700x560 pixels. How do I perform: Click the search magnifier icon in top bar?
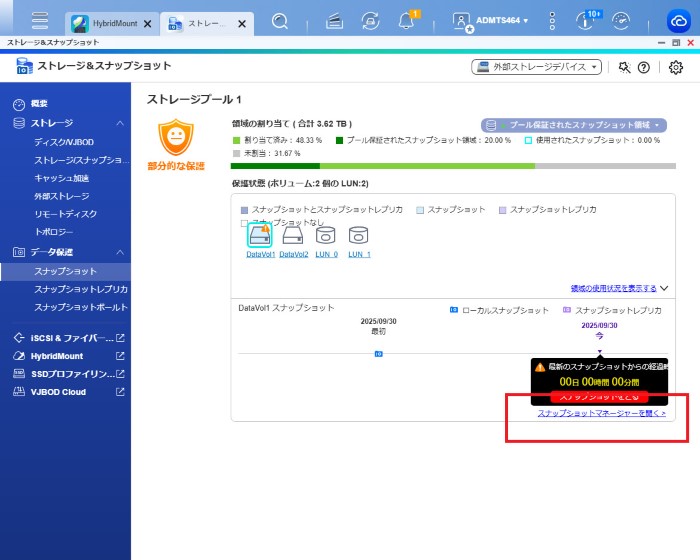(280, 20)
